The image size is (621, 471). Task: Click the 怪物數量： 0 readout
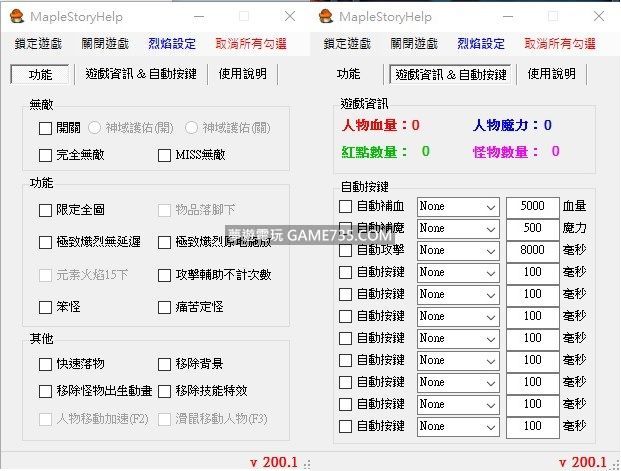[516, 152]
